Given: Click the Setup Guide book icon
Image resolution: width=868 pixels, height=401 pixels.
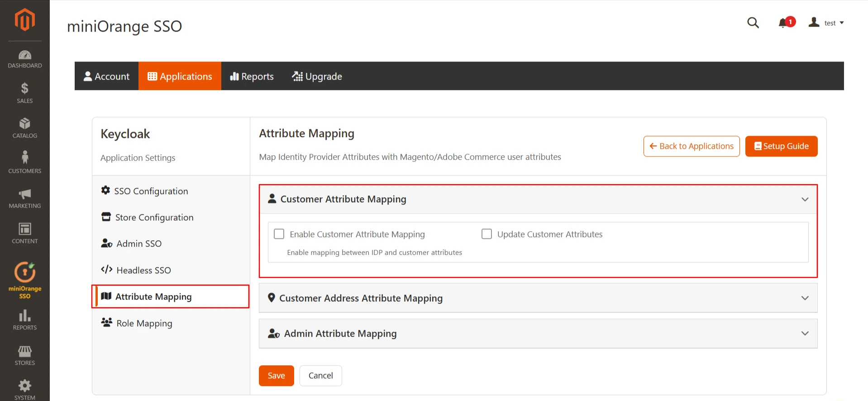Looking at the screenshot, I should pos(758,146).
